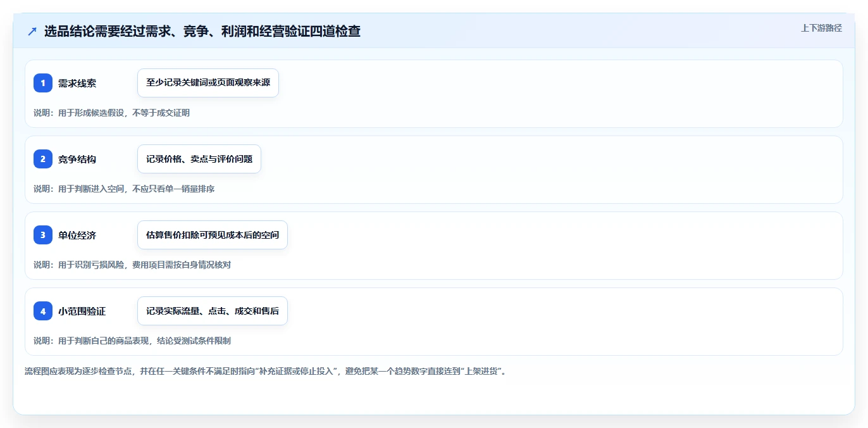Click the note 用于判断进入空间，不应只看单一销量排序
Image resolution: width=868 pixels, height=428 pixels.
click(136, 189)
